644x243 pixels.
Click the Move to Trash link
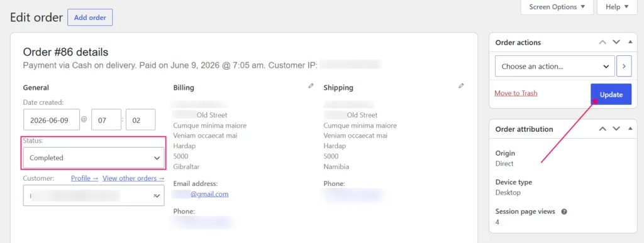click(516, 94)
